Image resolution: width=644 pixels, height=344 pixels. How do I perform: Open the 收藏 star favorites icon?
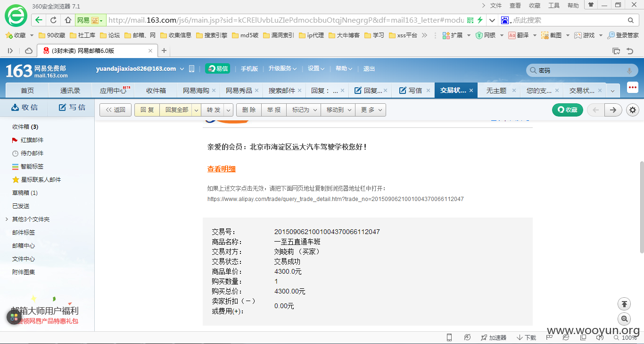(8, 35)
